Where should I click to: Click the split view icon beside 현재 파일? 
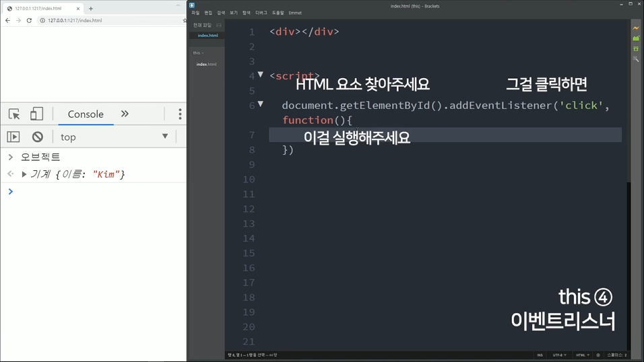click(x=219, y=25)
